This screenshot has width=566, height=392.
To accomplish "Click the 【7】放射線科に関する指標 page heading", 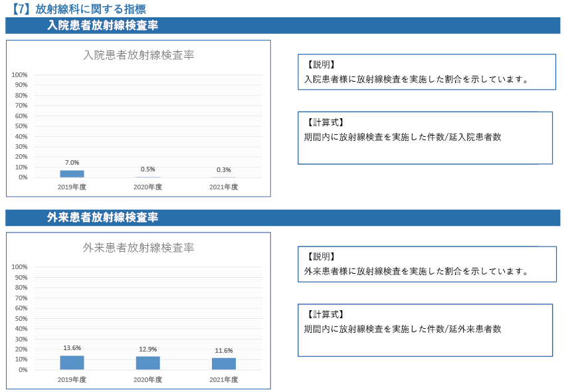I will tap(79, 9).
